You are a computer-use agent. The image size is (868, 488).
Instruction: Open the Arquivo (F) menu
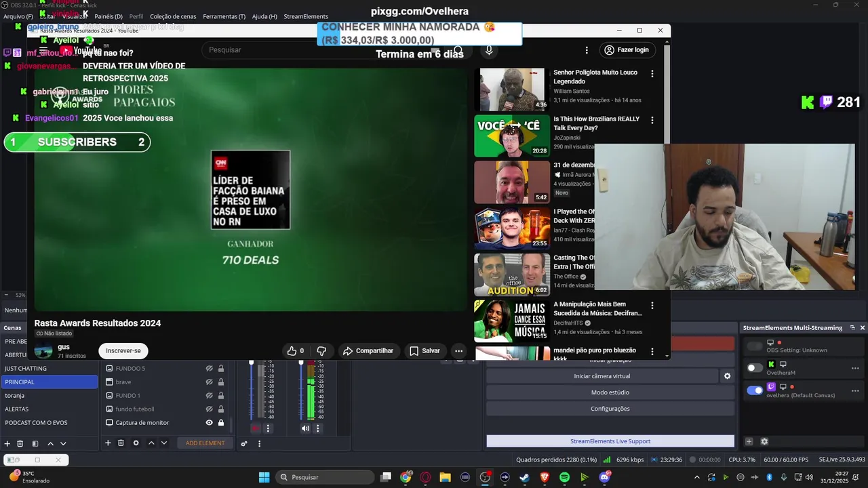tap(18, 16)
